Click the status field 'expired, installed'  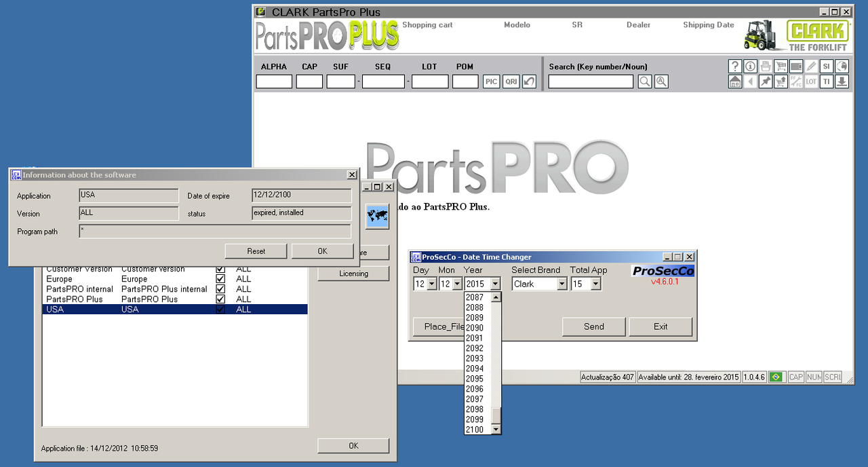coord(302,213)
